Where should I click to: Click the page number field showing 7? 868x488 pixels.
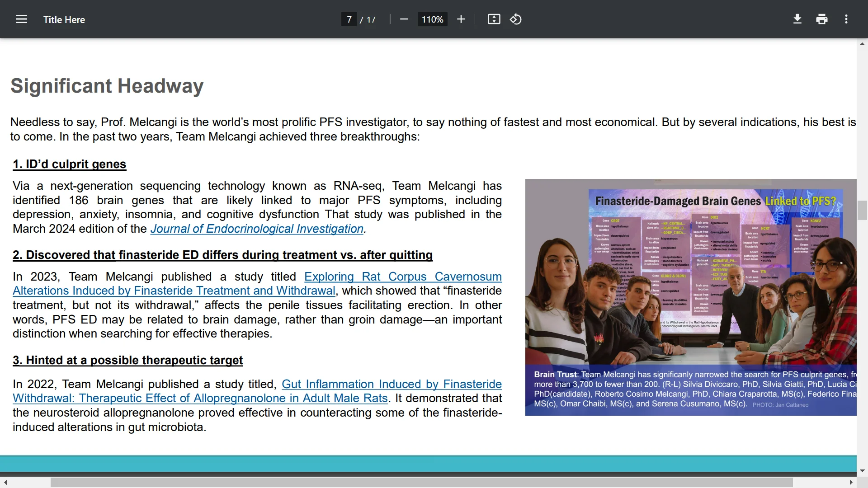click(x=349, y=19)
